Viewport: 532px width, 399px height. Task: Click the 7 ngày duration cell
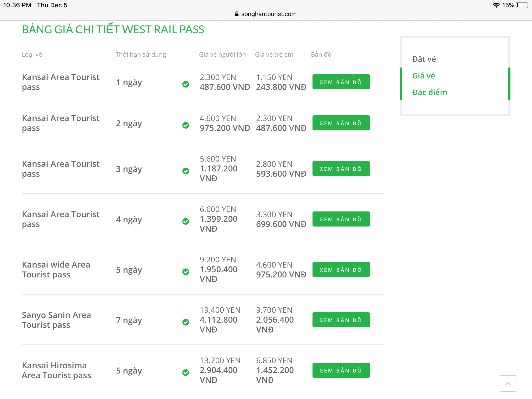pyautogui.click(x=129, y=320)
